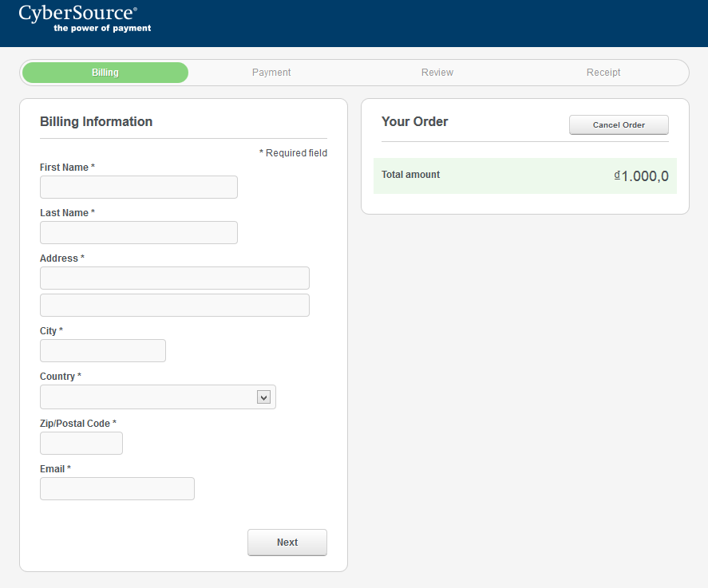Select the Billing step tab
The width and height of the screenshot is (708, 588).
[x=105, y=73]
